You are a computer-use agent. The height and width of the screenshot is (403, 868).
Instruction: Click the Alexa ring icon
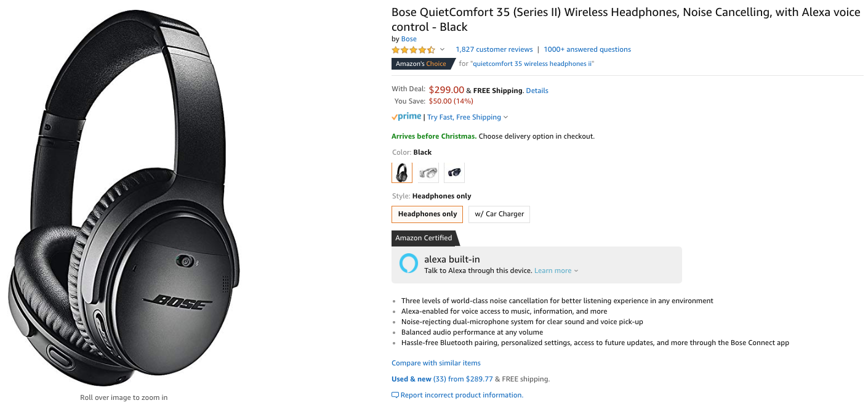pos(408,264)
